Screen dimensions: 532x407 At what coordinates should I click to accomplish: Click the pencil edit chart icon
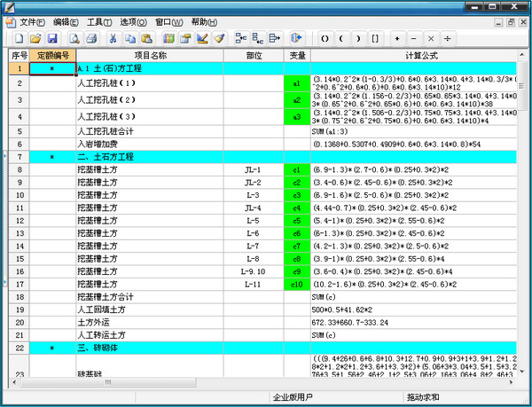[x=202, y=39]
